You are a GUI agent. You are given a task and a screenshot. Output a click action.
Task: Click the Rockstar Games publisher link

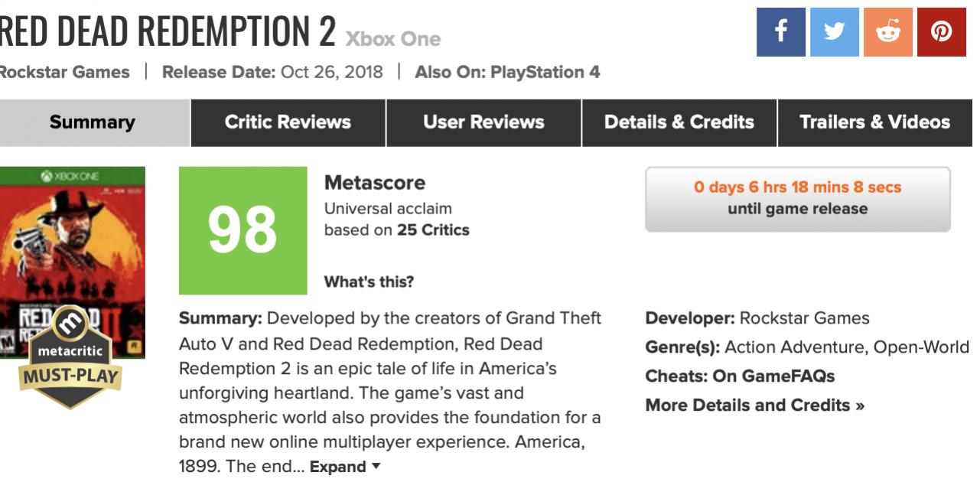64,73
